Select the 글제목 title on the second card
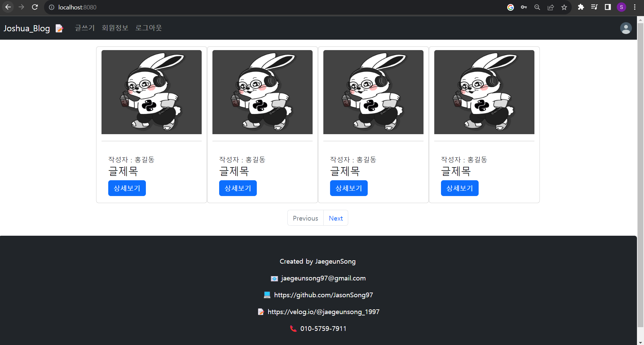 point(234,171)
